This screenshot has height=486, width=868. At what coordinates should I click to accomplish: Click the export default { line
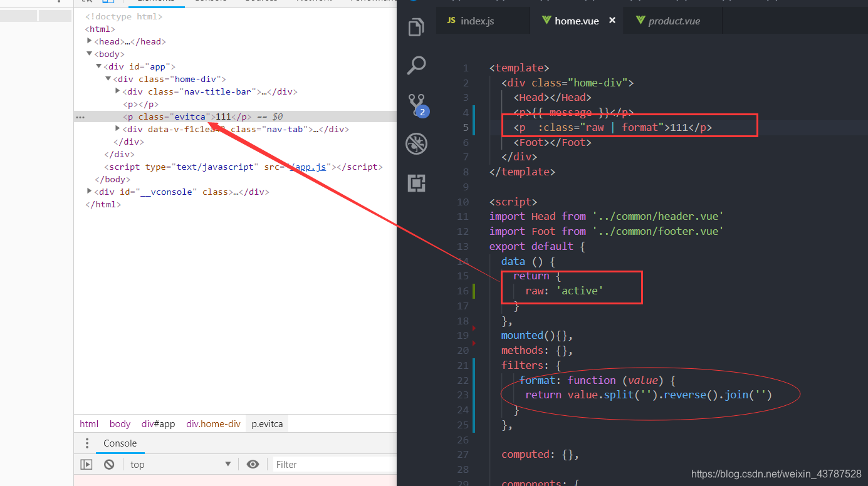(x=537, y=246)
